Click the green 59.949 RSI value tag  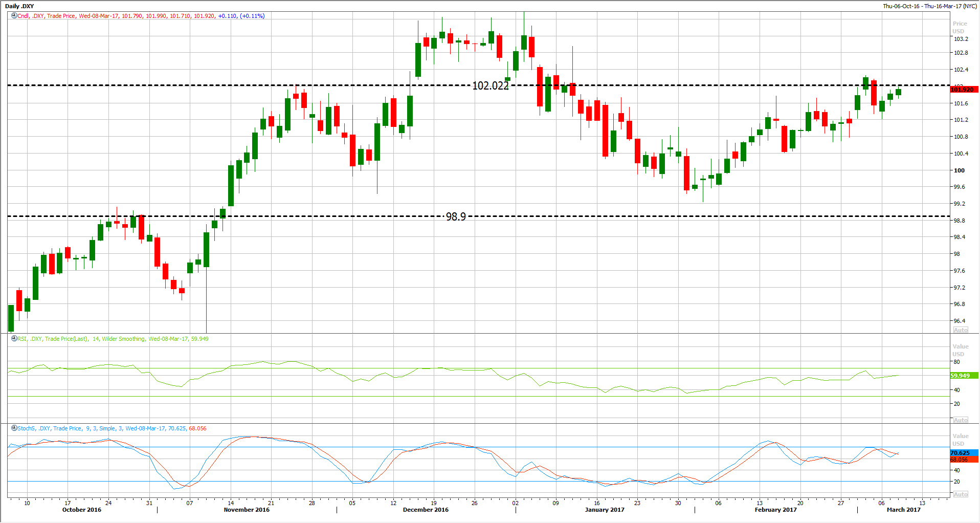(x=964, y=376)
